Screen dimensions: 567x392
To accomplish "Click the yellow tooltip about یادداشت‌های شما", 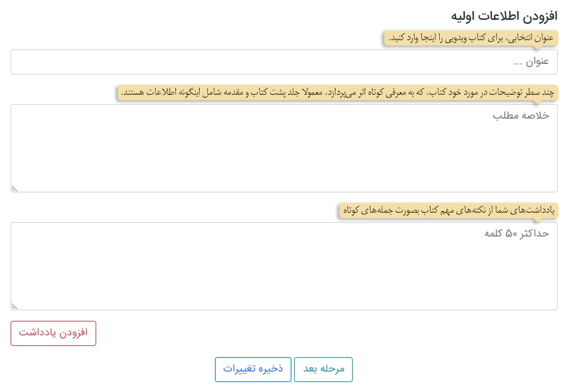I will [x=448, y=210].
